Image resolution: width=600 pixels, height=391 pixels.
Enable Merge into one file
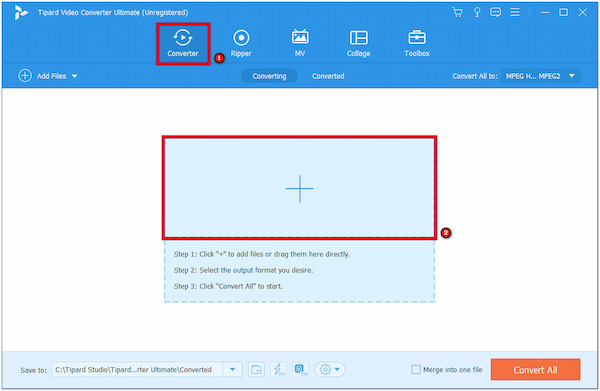416,370
